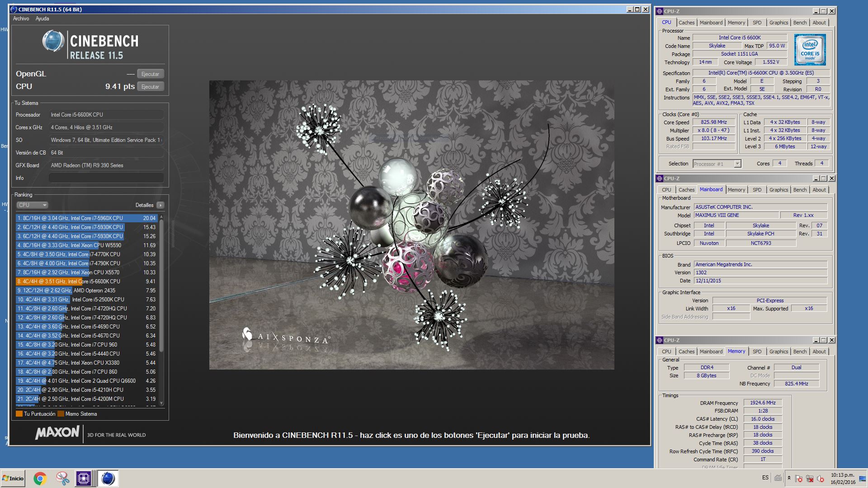868x488 pixels.
Task: Switch to CPU-Z taskbar icon
Action: [84, 479]
